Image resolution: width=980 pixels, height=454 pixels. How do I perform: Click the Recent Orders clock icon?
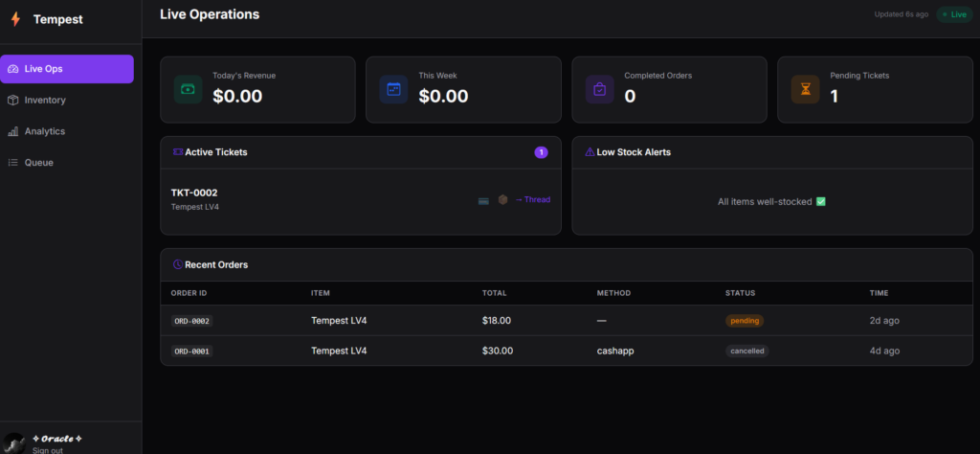(x=177, y=264)
